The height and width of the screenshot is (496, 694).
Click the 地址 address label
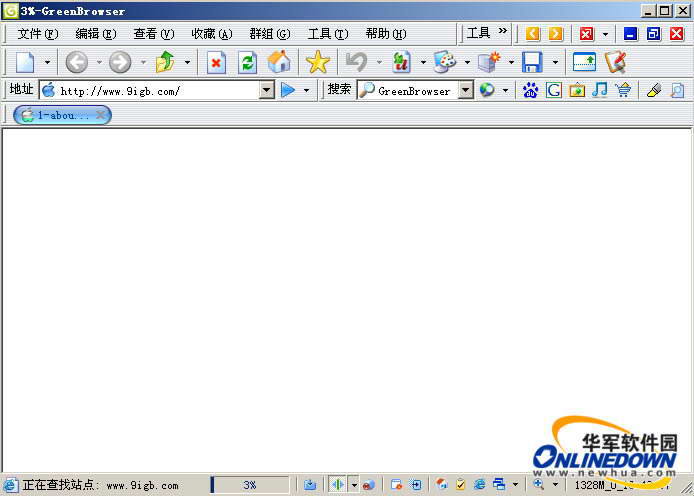point(21,89)
